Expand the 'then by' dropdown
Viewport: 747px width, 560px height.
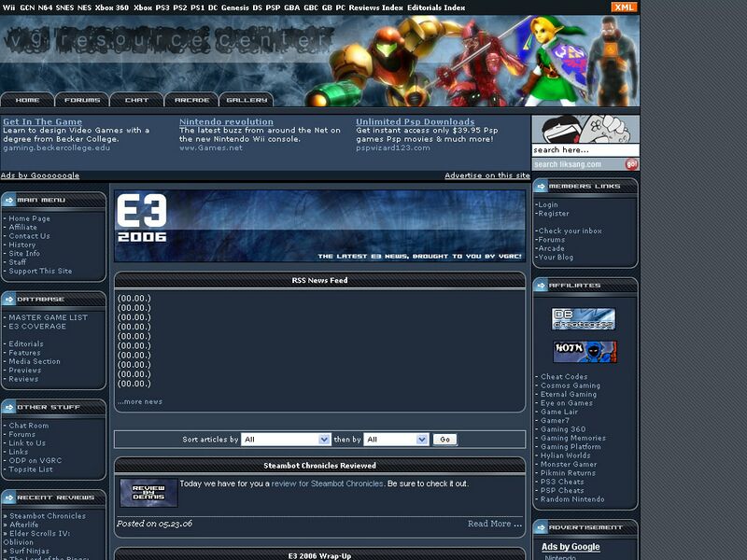(x=396, y=439)
